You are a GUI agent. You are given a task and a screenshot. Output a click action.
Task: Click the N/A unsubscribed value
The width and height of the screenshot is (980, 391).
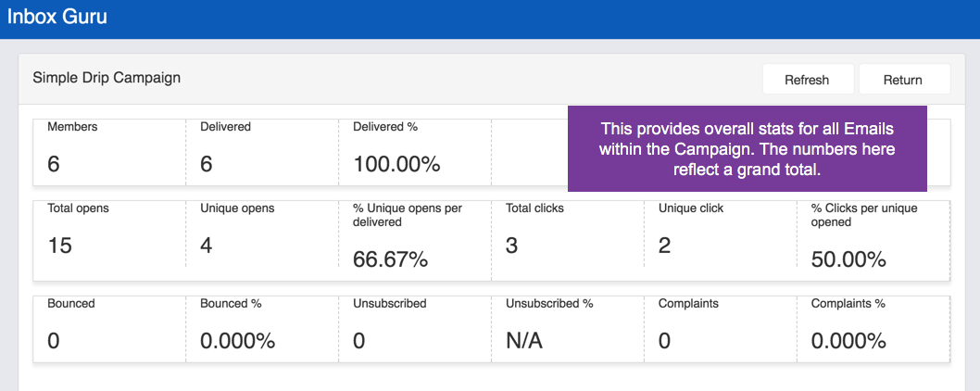(x=524, y=341)
